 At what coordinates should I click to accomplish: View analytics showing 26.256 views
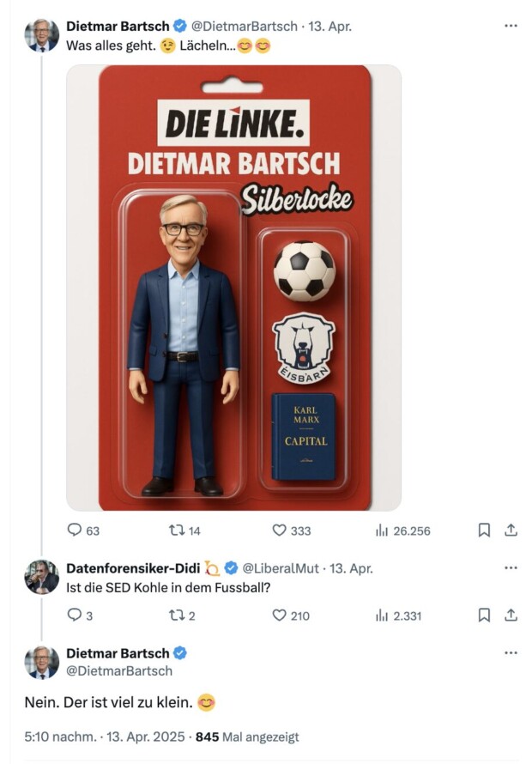point(382,531)
